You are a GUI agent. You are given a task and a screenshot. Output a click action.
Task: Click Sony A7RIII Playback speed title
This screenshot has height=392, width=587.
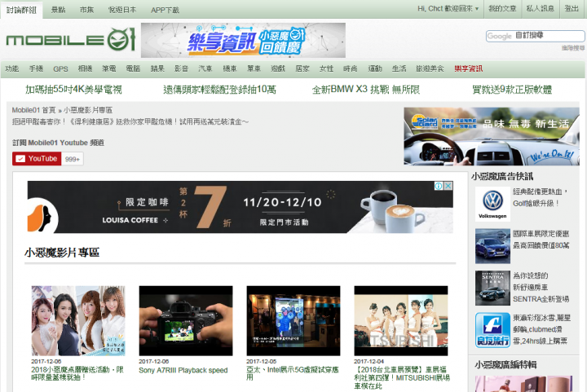(x=183, y=370)
